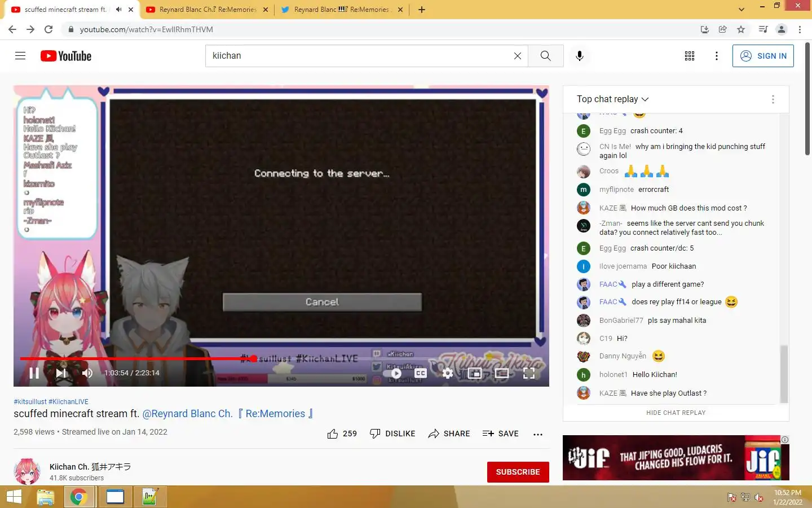812x508 pixels.
Task: Open chat replay options three dots
Action: coord(773,99)
